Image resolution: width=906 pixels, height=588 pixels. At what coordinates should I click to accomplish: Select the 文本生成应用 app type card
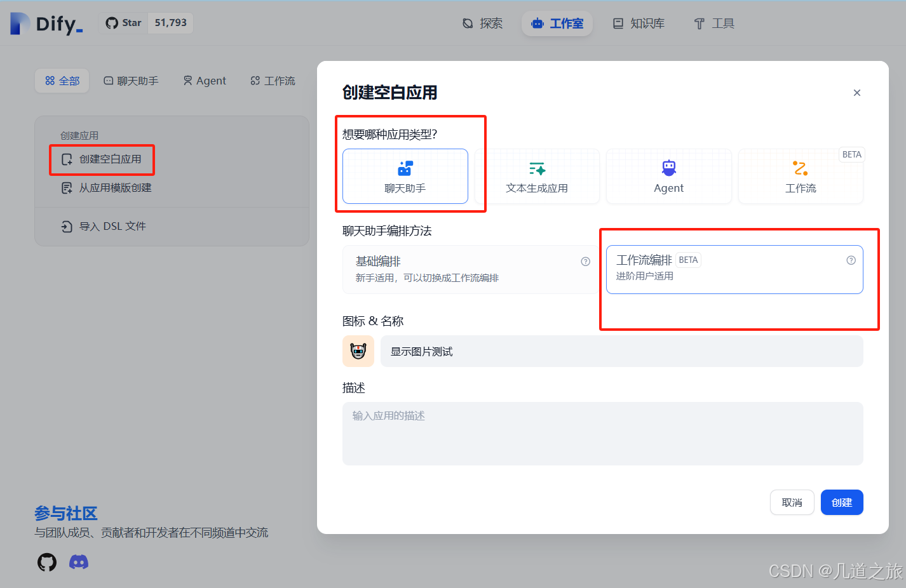click(x=537, y=176)
